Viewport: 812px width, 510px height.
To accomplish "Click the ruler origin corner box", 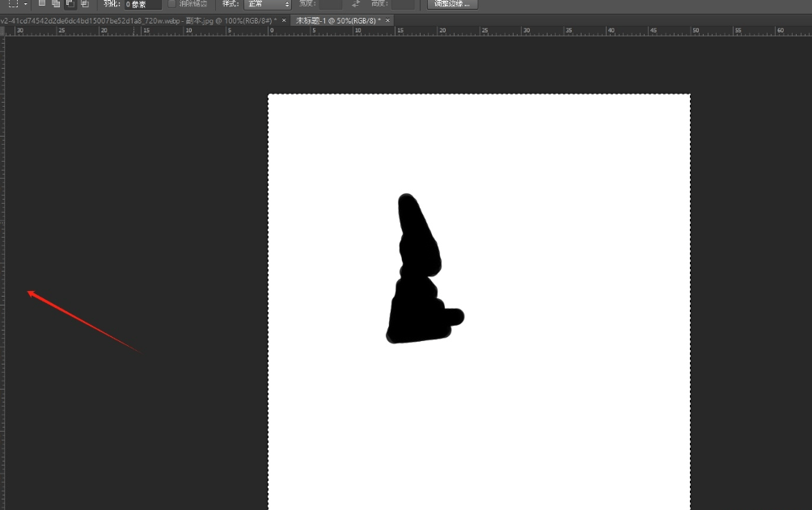I will 2,31.
